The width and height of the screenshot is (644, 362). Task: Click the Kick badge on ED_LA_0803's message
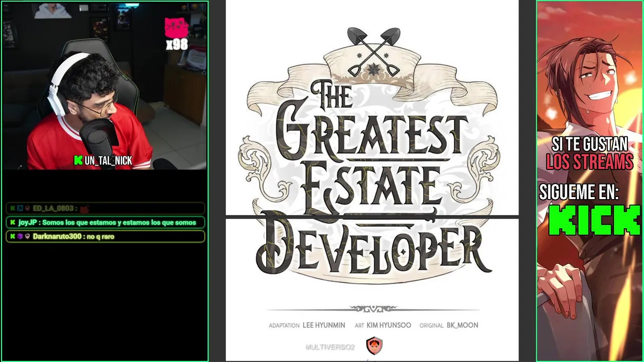coord(13,208)
